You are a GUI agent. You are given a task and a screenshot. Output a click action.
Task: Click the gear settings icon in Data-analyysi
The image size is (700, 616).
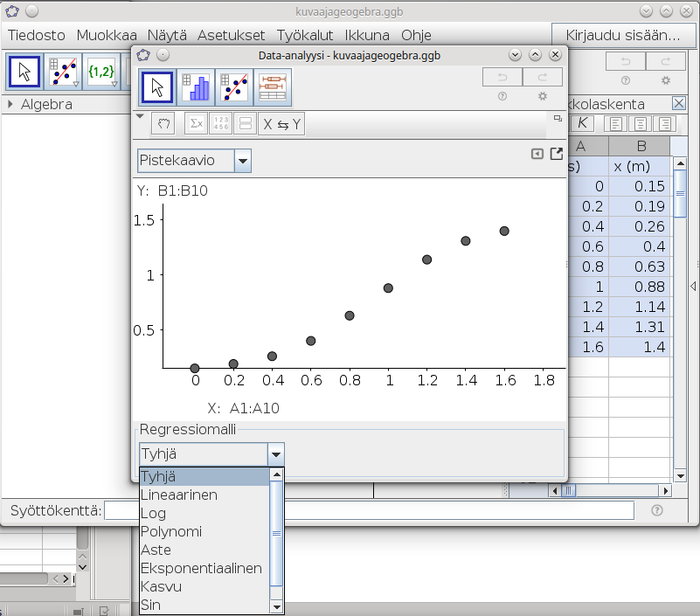pyautogui.click(x=543, y=96)
